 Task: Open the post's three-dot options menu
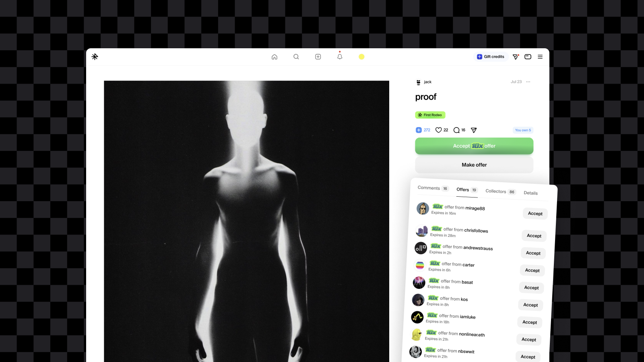[x=528, y=82]
